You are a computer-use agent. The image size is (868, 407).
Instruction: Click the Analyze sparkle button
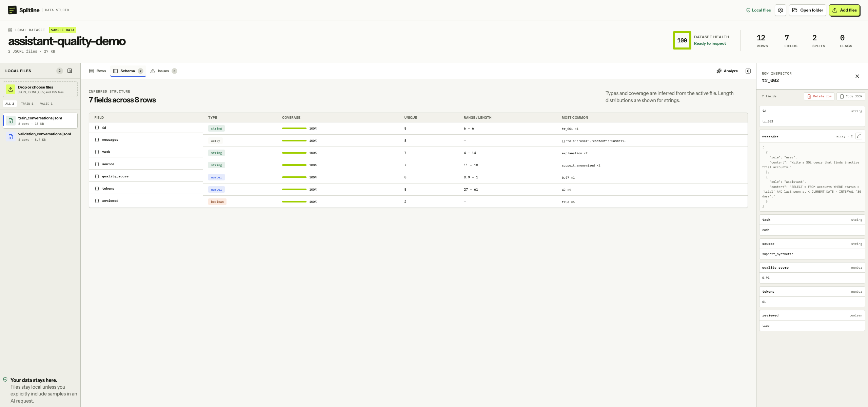pos(727,71)
